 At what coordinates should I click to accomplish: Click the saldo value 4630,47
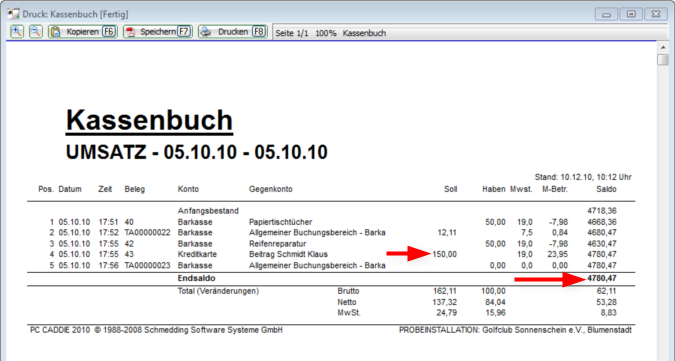coord(602,244)
